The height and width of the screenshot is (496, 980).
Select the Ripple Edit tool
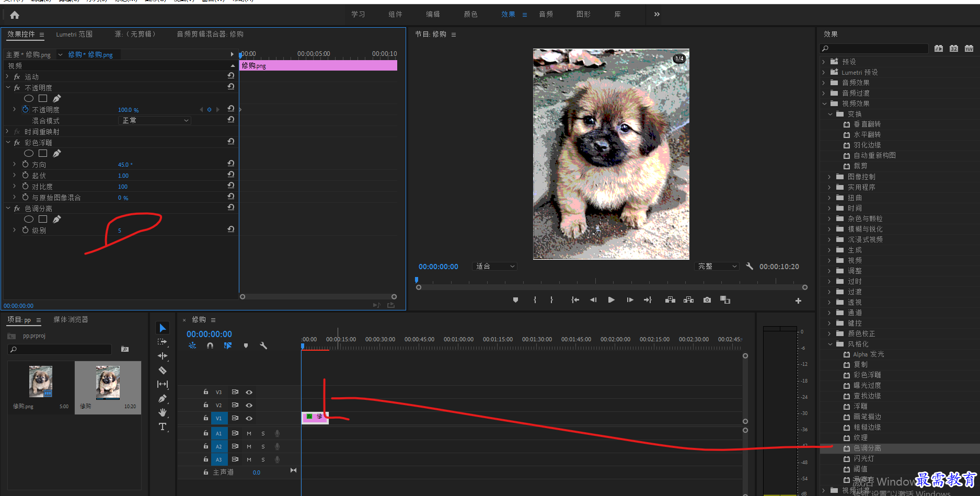click(163, 356)
